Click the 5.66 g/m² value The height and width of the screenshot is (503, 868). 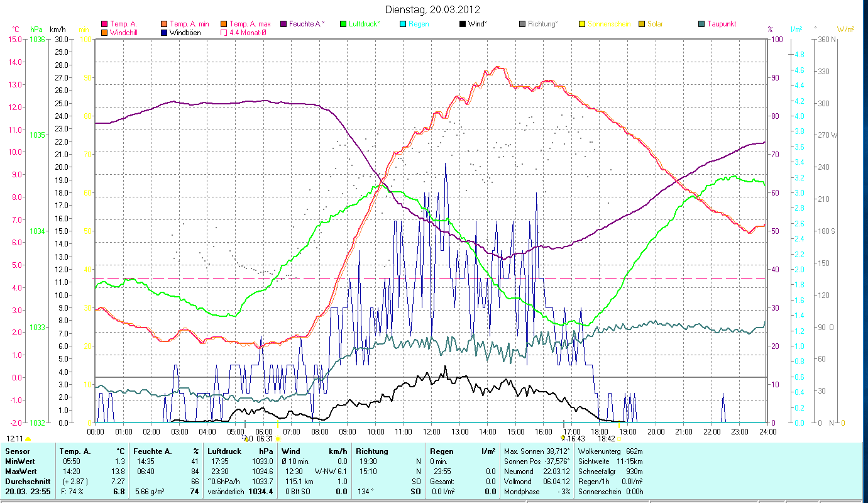point(150,491)
